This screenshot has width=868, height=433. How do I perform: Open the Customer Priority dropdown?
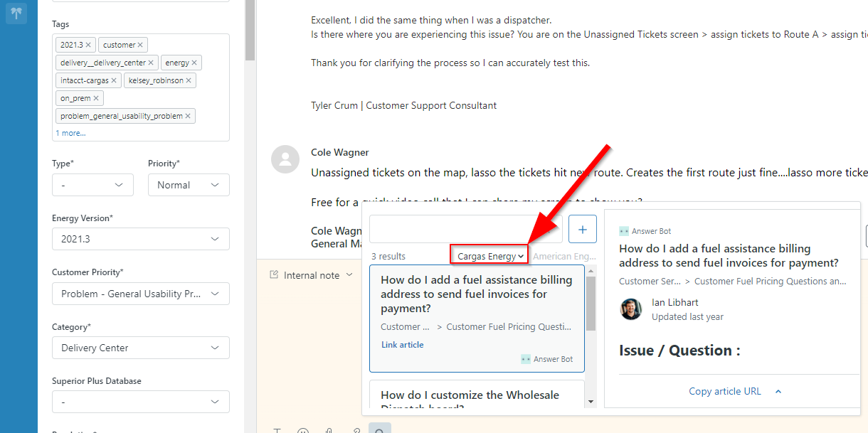(141, 294)
